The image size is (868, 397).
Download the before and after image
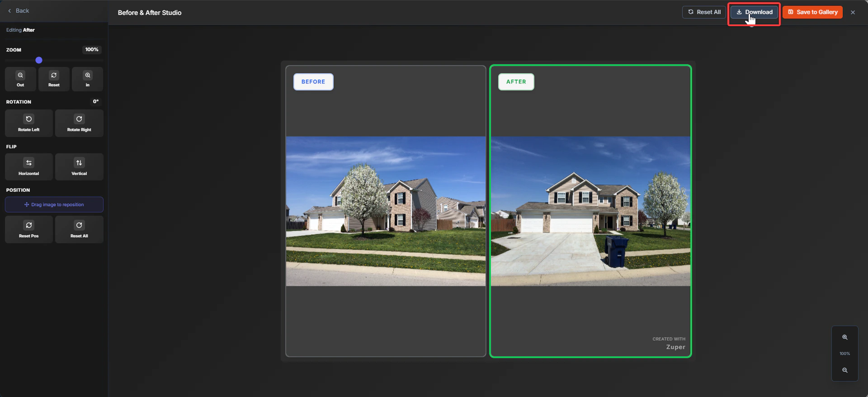click(x=754, y=12)
